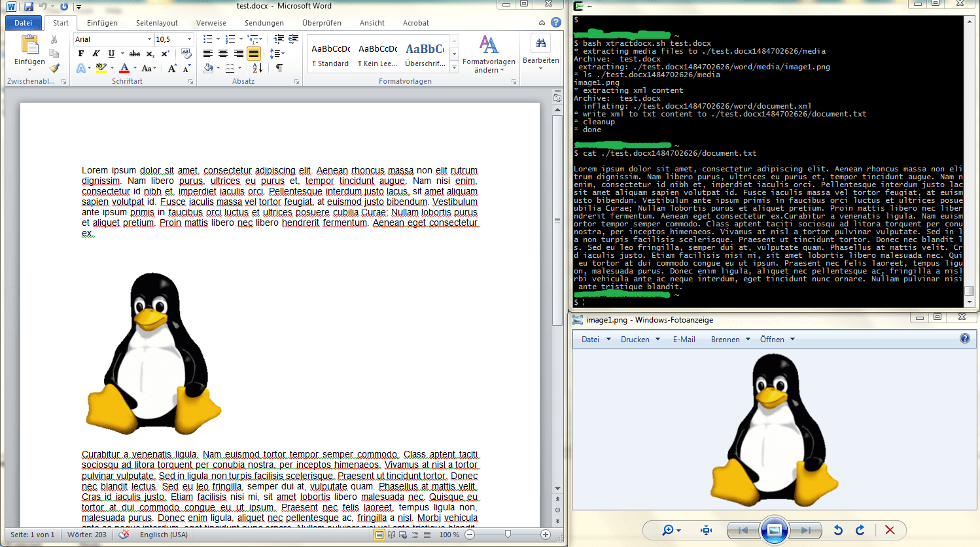Delete the image with red X in Fotoanzeige
Viewport: 980px width, 547px height.
pos(890,530)
